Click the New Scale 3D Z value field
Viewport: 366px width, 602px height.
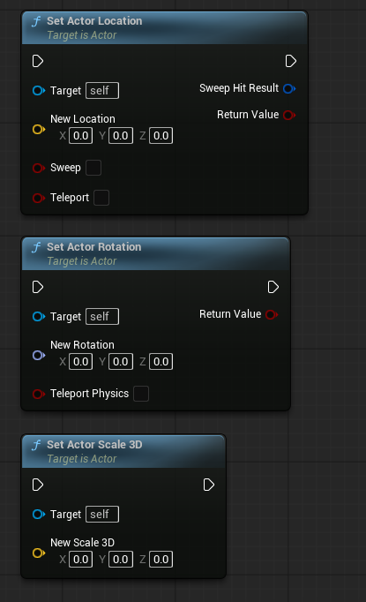pos(161,559)
